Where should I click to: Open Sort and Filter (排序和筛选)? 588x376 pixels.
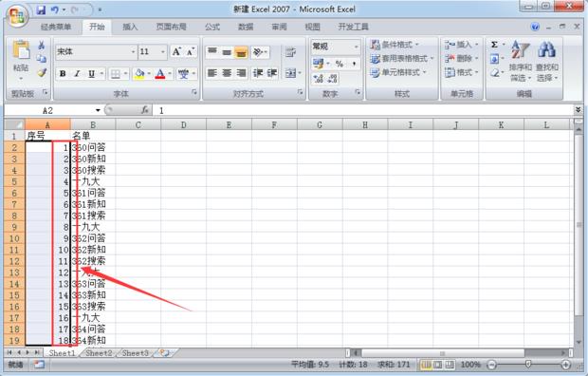click(x=520, y=60)
